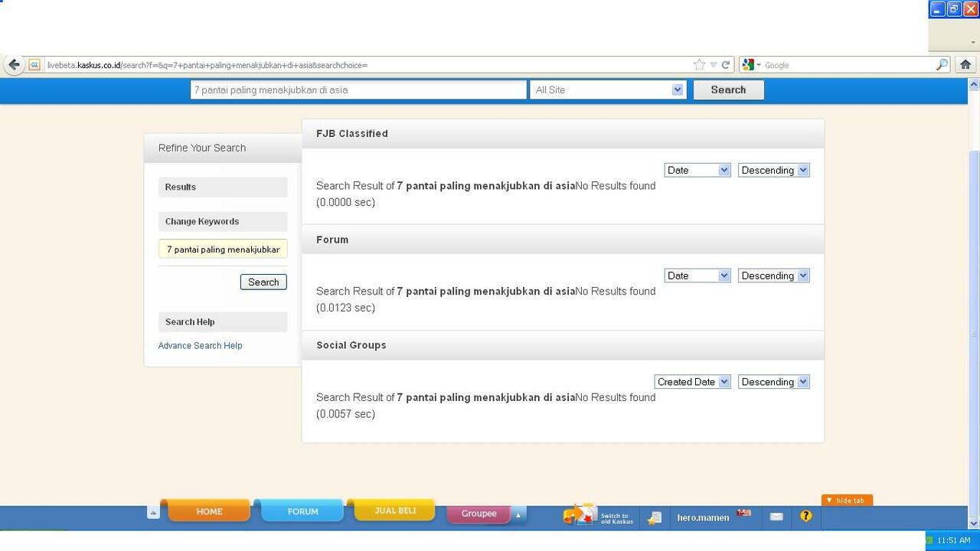Click the sidebar Search button

tap(263, 282)
